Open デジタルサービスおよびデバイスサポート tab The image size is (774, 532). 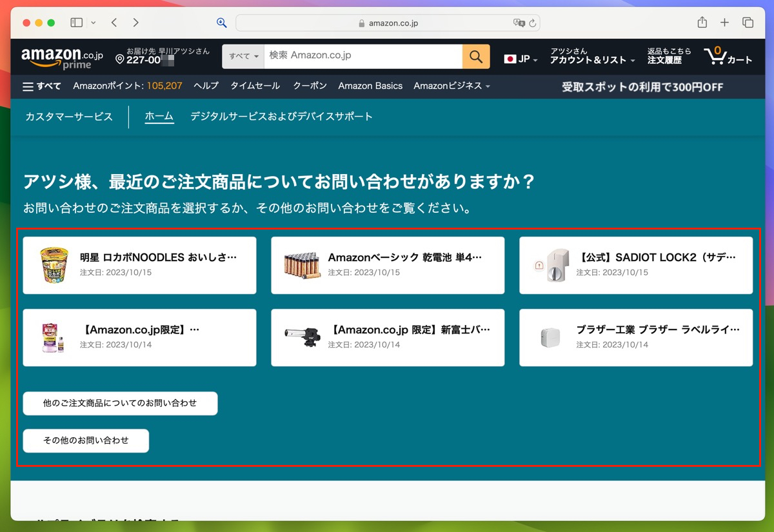tap(281, 117)
